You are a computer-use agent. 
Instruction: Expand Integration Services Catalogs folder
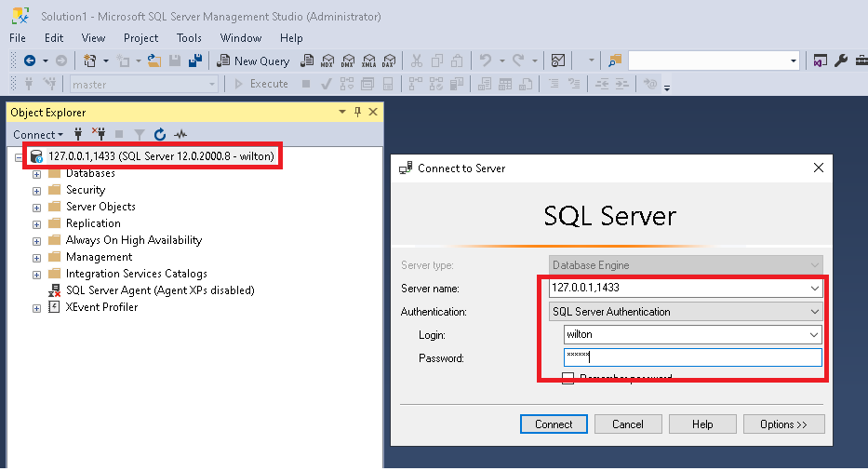pos(36,275)
